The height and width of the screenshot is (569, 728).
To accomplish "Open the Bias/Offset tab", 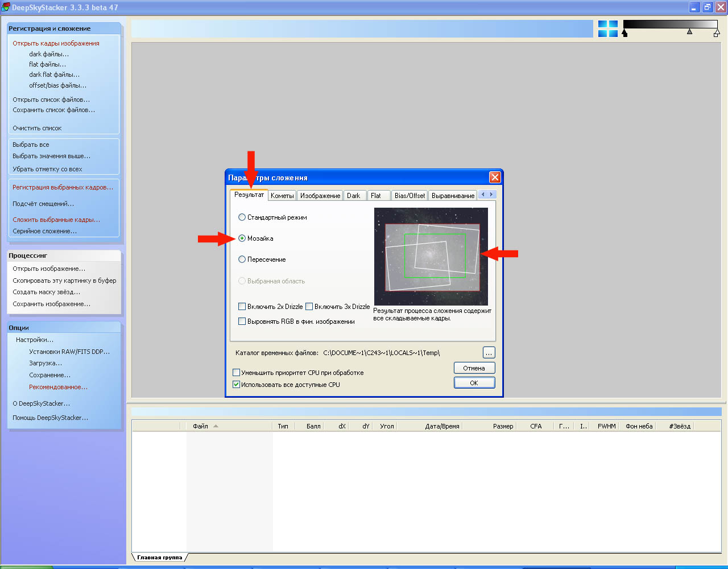I will (x=409, y=196).
